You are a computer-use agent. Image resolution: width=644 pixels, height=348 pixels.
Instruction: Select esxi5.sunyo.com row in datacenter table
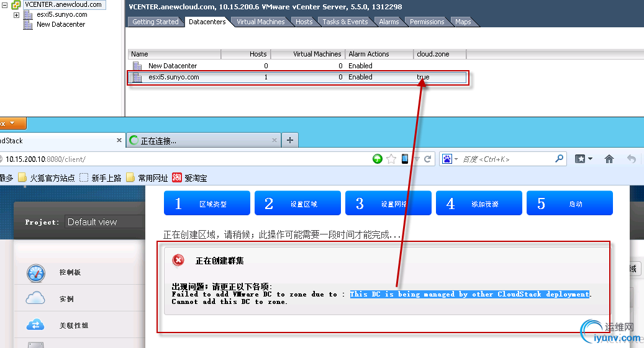point(297,77)
